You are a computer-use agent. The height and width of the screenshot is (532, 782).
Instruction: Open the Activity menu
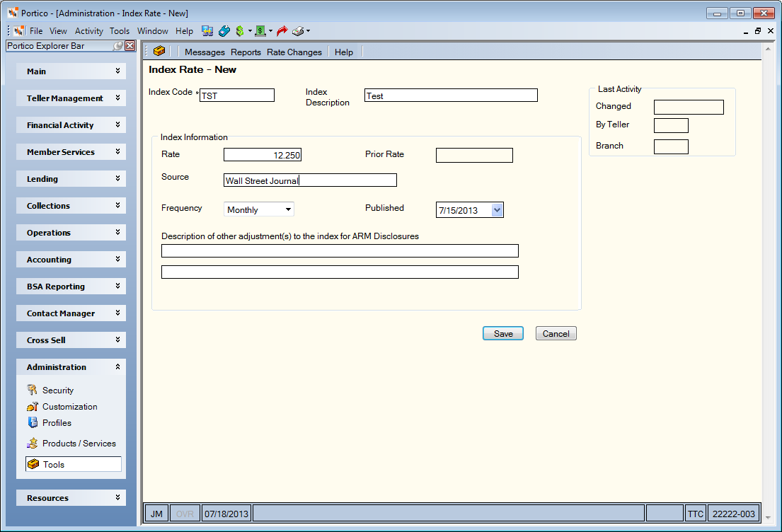pos(88,31)
